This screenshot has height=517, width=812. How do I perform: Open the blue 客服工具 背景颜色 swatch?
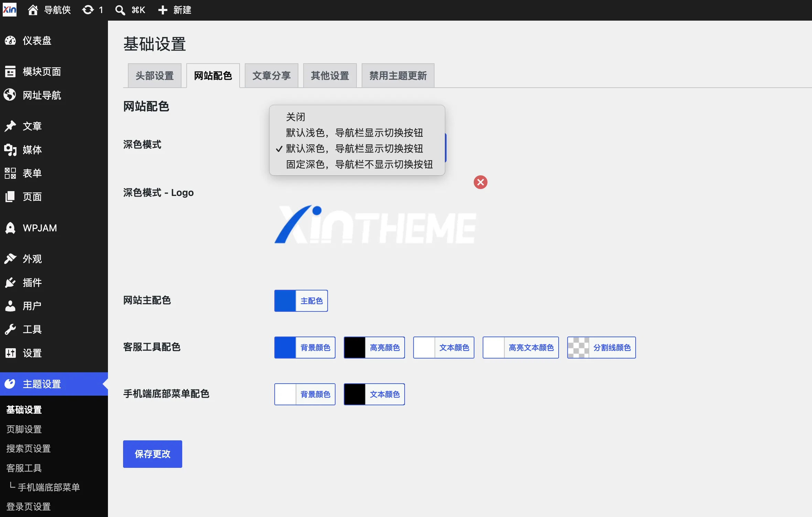(285, 348)
